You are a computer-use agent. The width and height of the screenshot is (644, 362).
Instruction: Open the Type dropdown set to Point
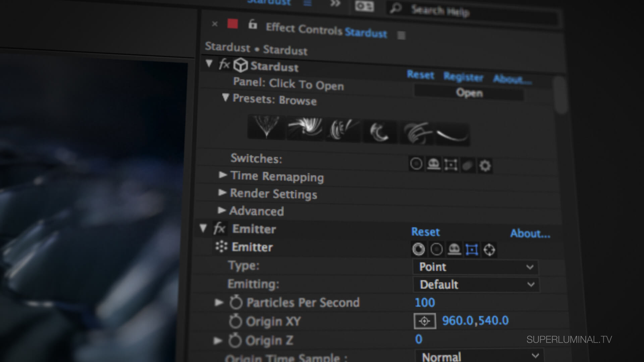point(475,267)
